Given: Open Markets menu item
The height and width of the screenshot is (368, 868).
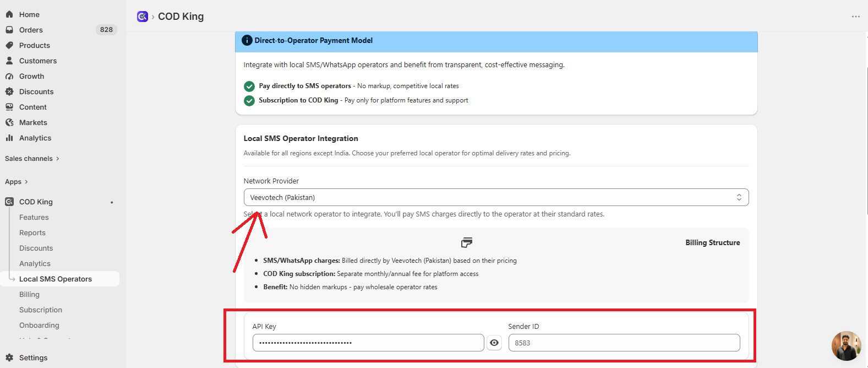Looking at the screenshot, I should coord(33,122).
